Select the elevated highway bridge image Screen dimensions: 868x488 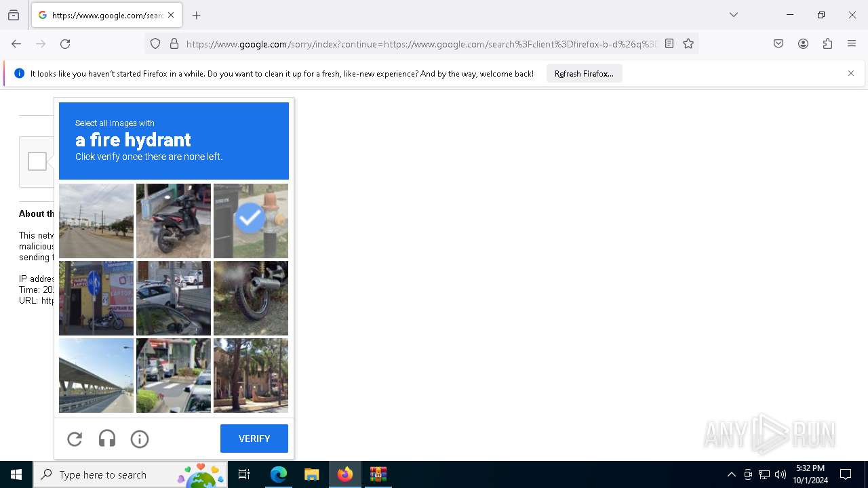96,375
